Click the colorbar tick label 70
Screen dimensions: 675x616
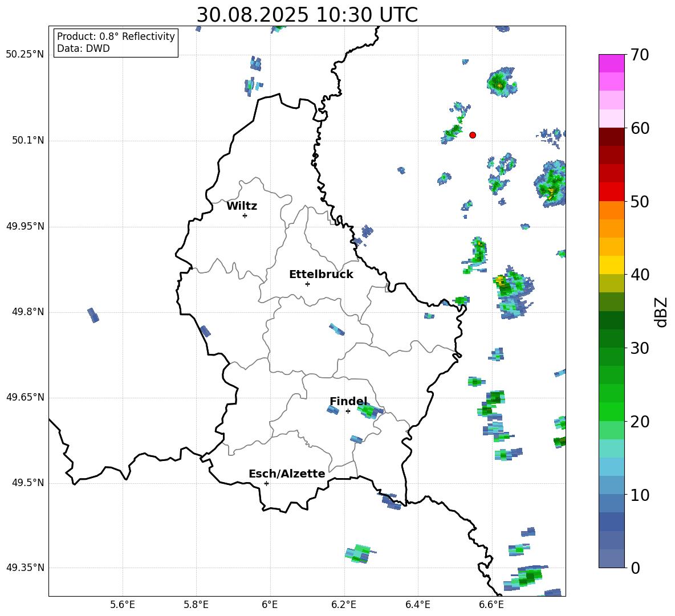pos(640,55)
